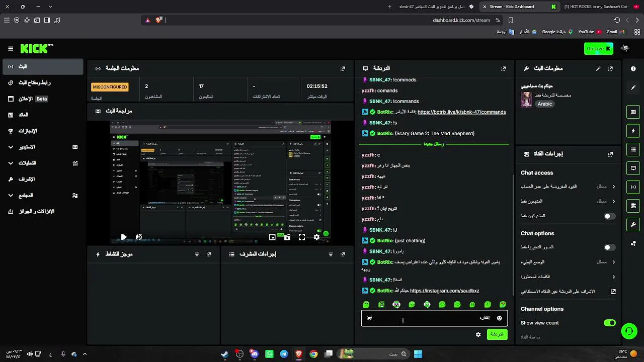
Task: Open the YouTube bookmark in bookmarks bar
Action: [590, 32]
